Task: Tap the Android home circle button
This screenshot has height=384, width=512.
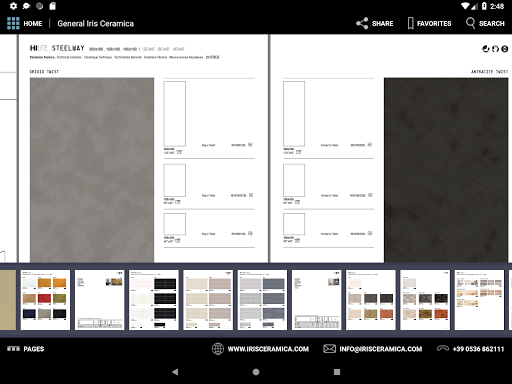Action: coord(256,372)
